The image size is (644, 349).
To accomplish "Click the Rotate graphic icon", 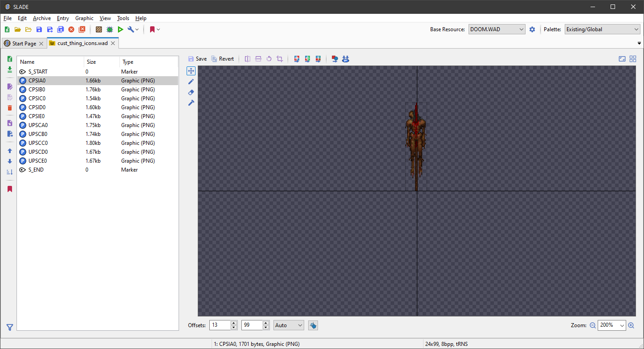I will 269,59.
